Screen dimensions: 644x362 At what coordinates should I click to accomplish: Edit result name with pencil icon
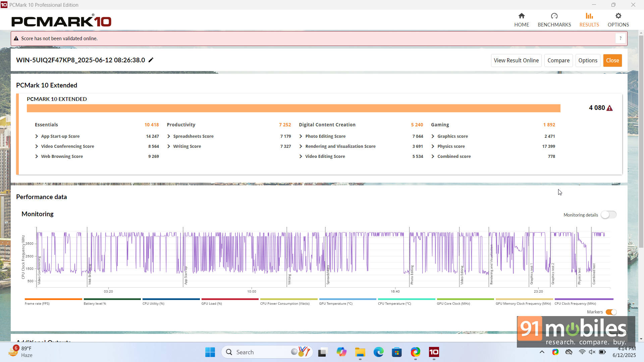tap(151, 60)
